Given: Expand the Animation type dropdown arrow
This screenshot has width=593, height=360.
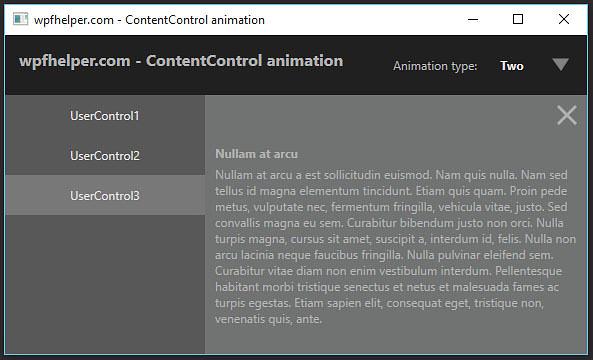Looking at the screenshot, I should (560, 65).
